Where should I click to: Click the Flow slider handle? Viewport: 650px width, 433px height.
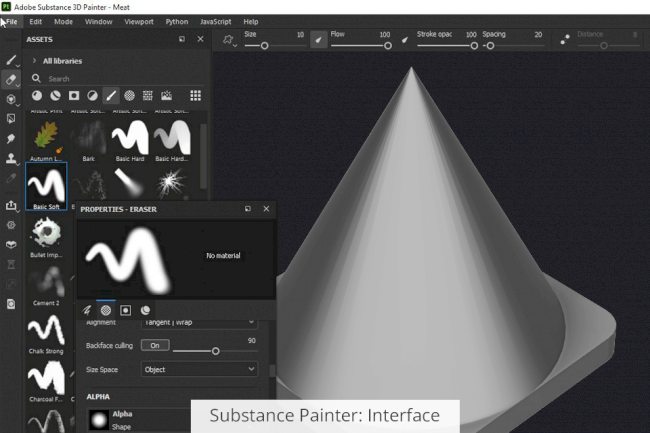388,46
